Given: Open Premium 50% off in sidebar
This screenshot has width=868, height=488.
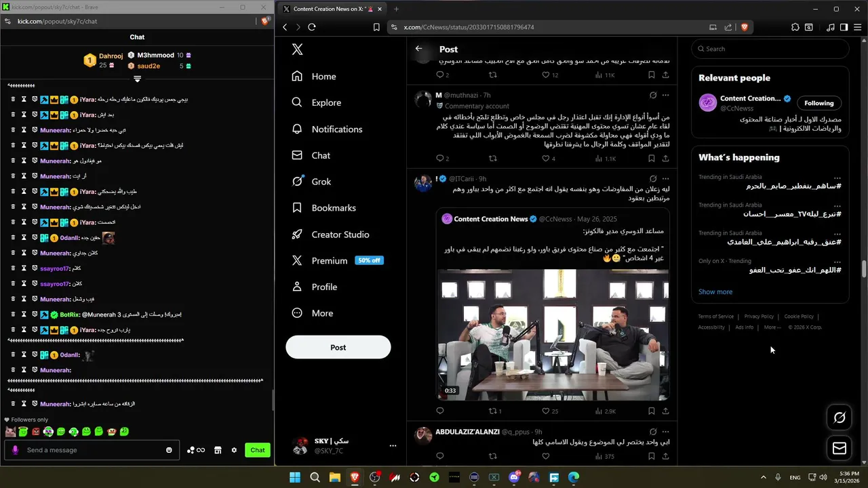Looking at the screenshot, I should point(337,260).
